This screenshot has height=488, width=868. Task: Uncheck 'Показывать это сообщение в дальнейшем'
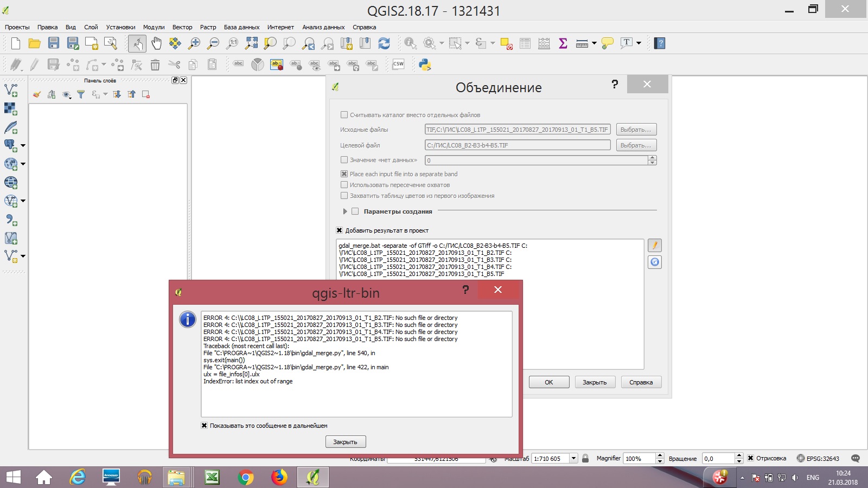click(204, 426)
